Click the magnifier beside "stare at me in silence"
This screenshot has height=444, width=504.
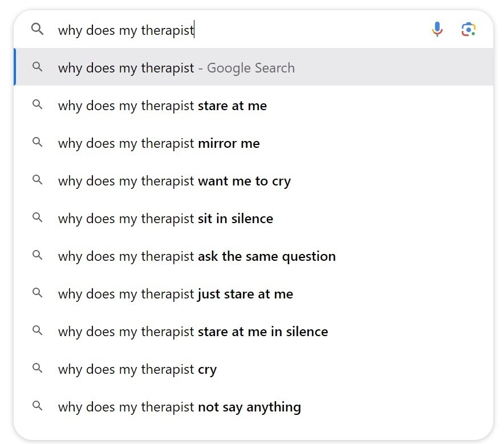coord(37,331)
